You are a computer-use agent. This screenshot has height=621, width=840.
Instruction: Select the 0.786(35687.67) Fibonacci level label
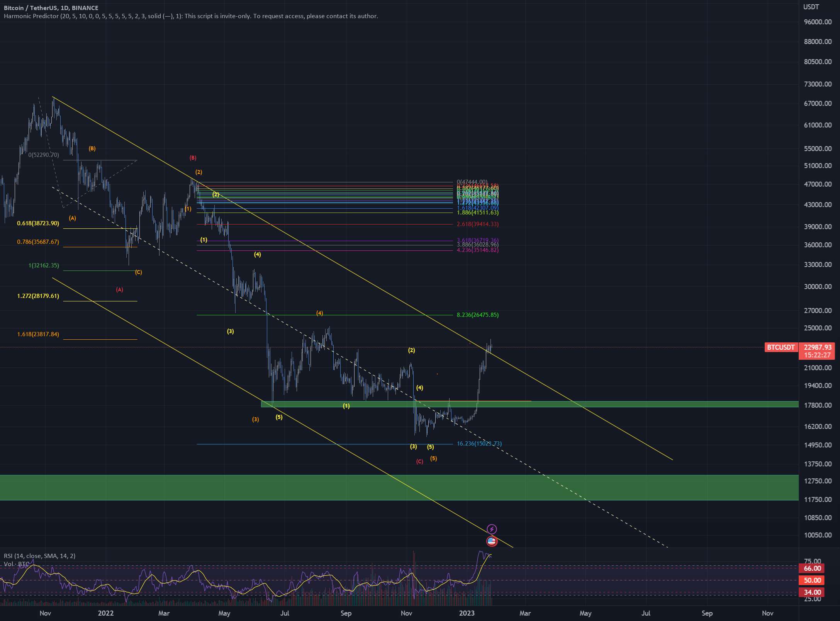tap(38, 242)
